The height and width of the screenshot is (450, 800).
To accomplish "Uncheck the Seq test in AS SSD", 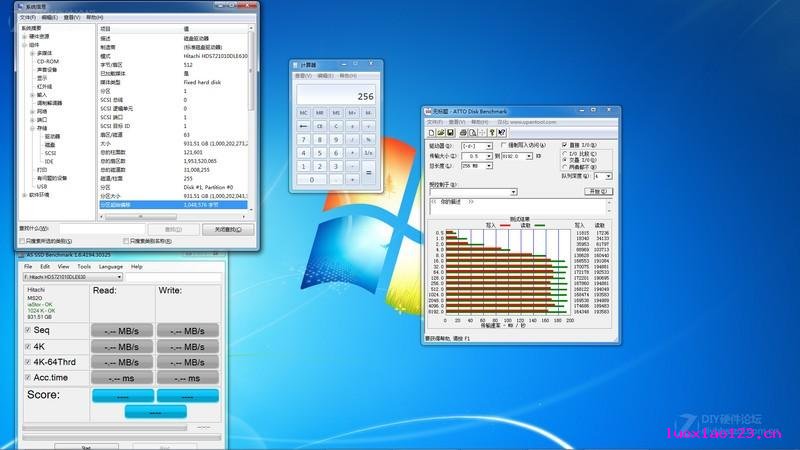I will [x=28, y=330].
